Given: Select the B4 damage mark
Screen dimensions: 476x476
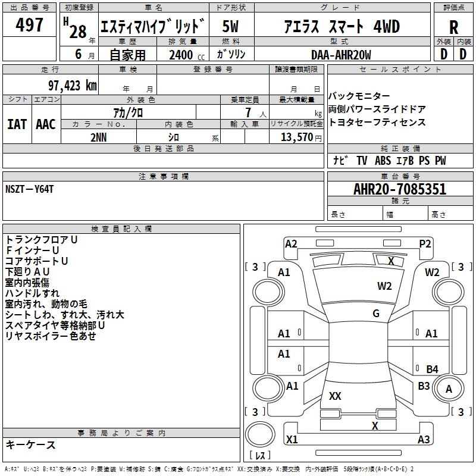Looking at the screenshot, I should pyautogui.click(x=432, y=369).
